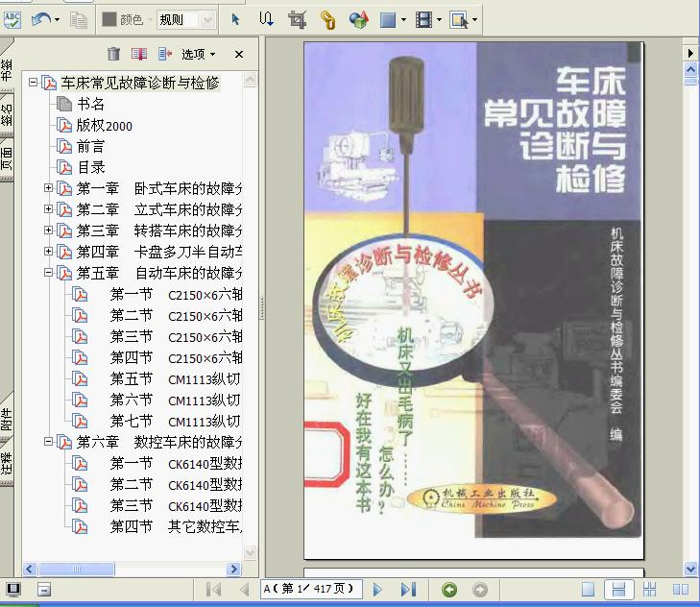Go to first page

pyautogui.click(x=214, y=590)
